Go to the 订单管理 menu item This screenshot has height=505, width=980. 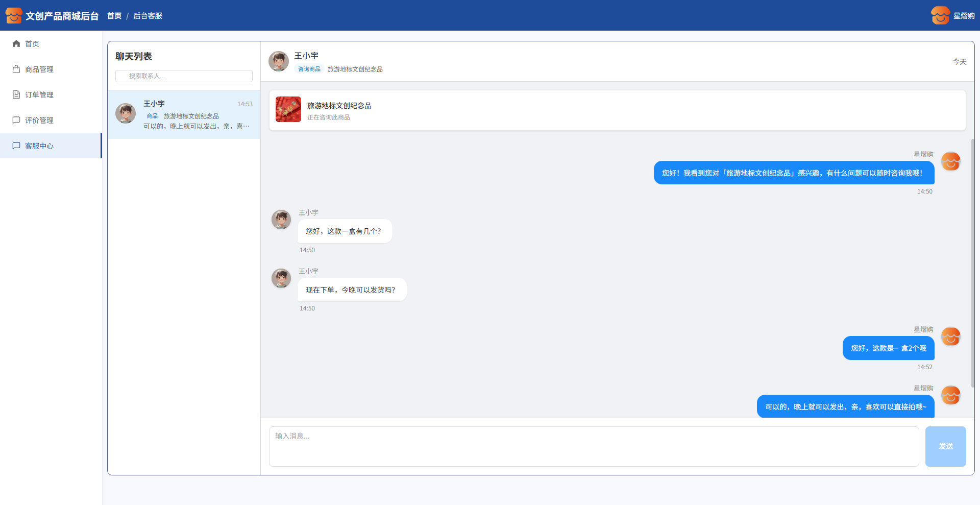coord(39,95)
